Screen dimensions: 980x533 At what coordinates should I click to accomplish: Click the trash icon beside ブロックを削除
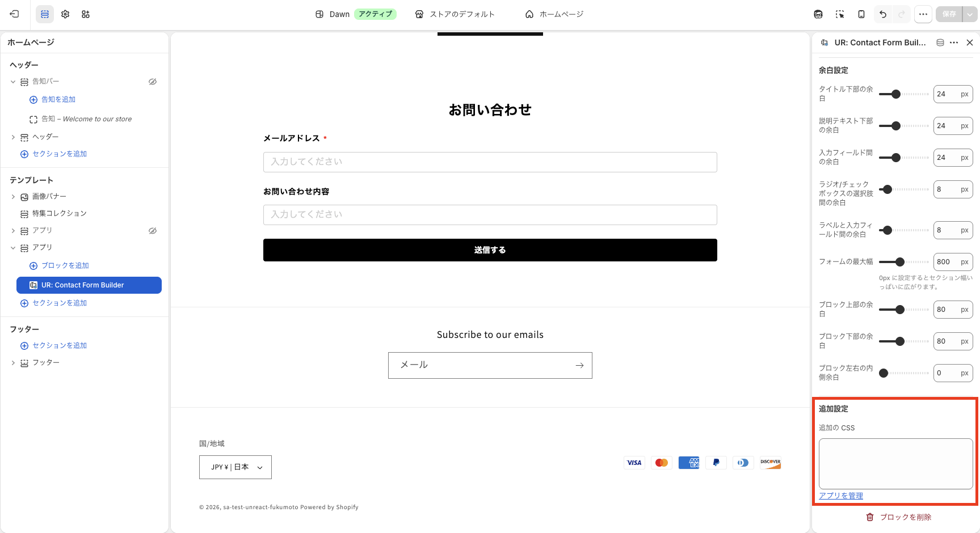click(870, 517)
